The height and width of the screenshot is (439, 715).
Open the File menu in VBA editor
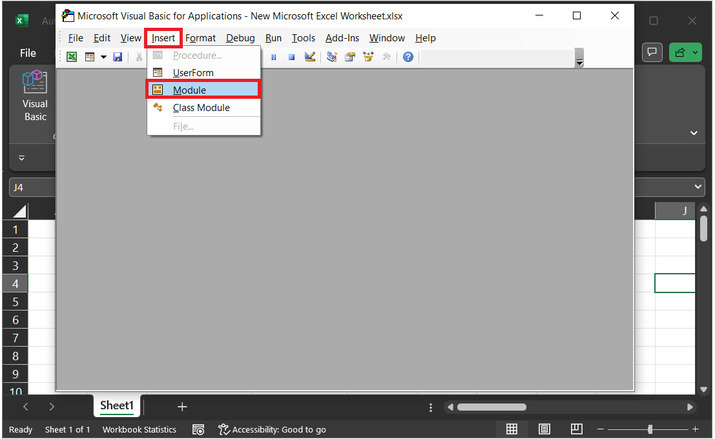click(75, 38)
